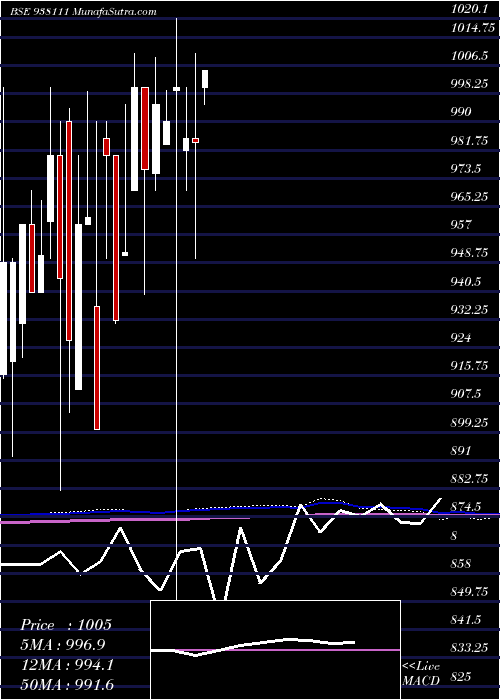Screen dimensions: 500x700
Task: Click the 1006.5 price axis label
Action: [x=469, y=55]
